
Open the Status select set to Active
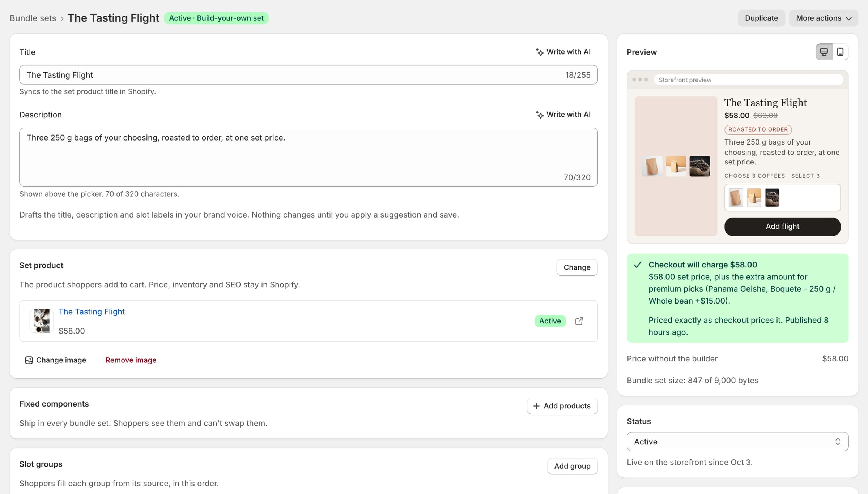pyautogui.click(x=737, y=442)
